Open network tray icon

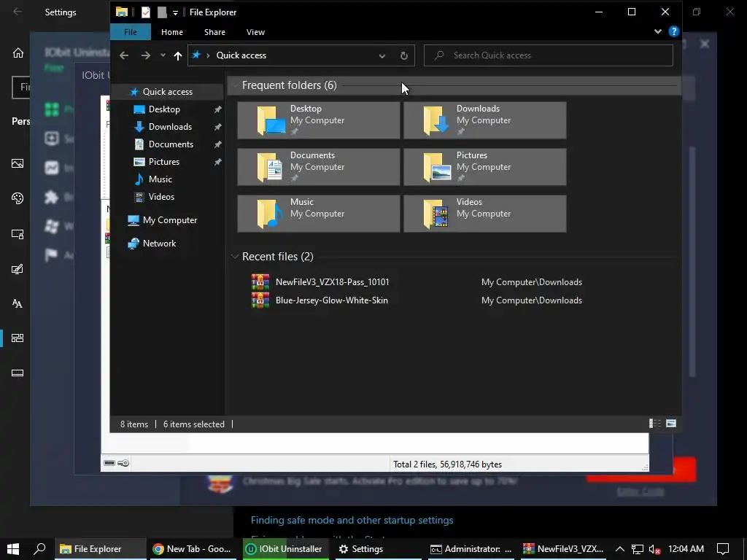click(x=637, y=549)
